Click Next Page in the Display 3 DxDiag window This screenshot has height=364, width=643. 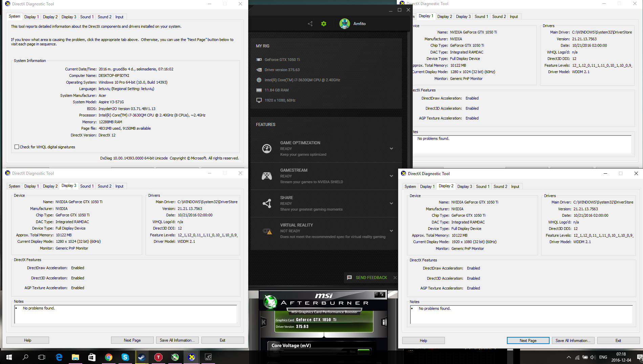click(x=132, y=340)
